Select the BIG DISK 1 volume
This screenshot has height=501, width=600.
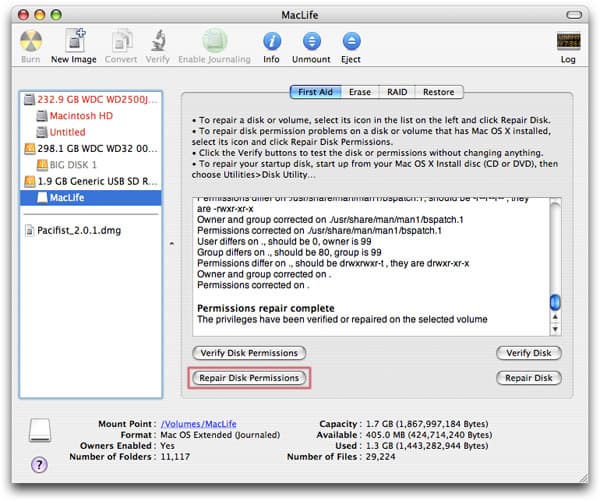(x=91, y=165)
